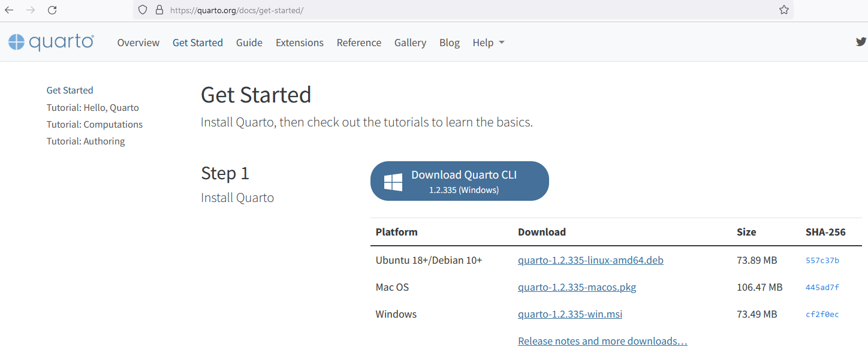Screen dimensions: 868x356
Task: Open the Twitter bird icon link
Action: pyautogui.click(x=861, y=42)
